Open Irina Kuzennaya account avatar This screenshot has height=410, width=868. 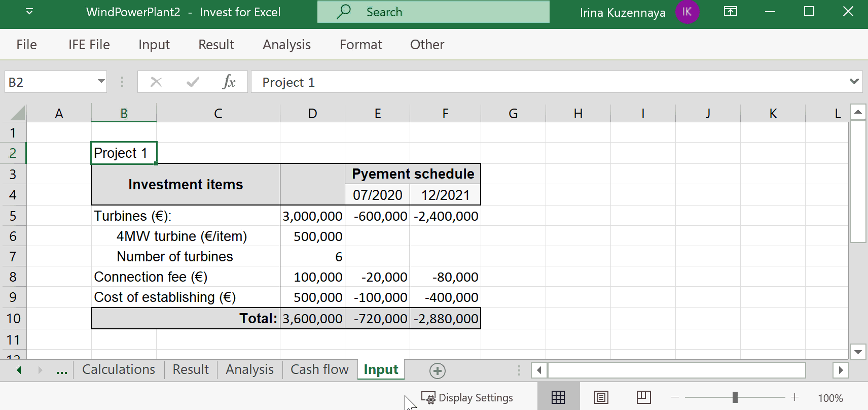click(x=687, y=12)
